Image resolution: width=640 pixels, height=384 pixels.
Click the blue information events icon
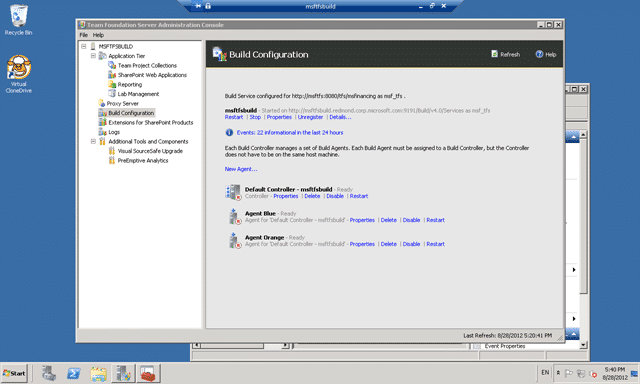pyautogui.click(x=229, y=132)
